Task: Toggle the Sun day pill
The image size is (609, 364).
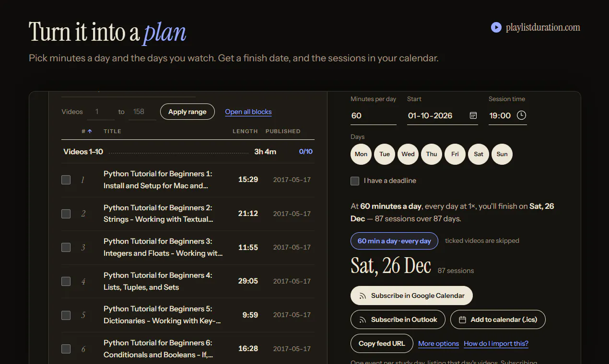Action: [x=502, y=154]
